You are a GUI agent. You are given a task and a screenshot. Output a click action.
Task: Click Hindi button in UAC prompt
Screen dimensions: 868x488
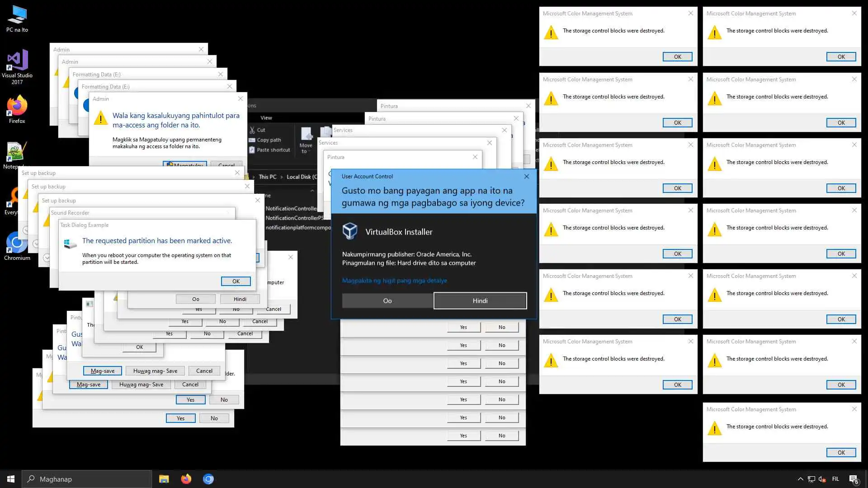point(480,300)
